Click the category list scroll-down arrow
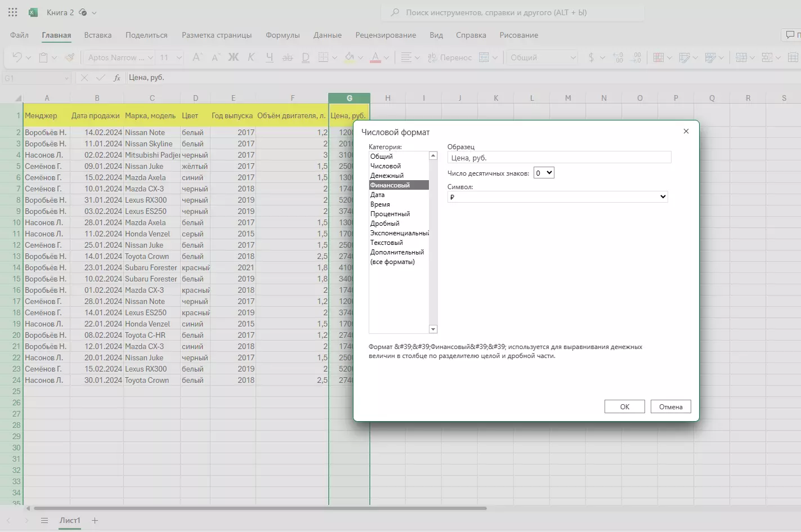The image size is (801, 532). coord(433,329)
